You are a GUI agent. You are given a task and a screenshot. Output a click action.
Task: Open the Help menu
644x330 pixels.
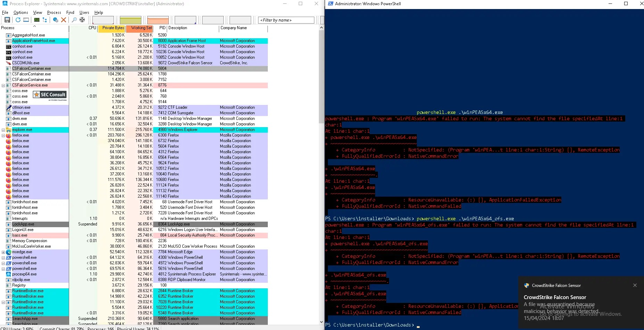(x=99, y=13)
